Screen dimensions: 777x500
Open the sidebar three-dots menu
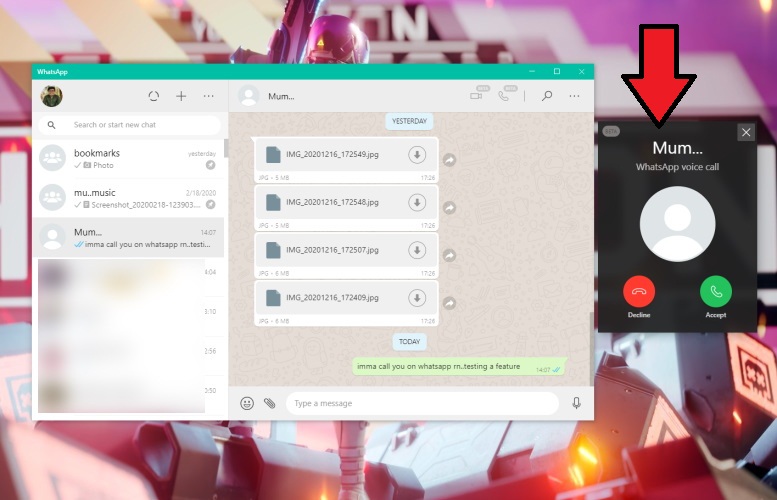tap(209, 96)
